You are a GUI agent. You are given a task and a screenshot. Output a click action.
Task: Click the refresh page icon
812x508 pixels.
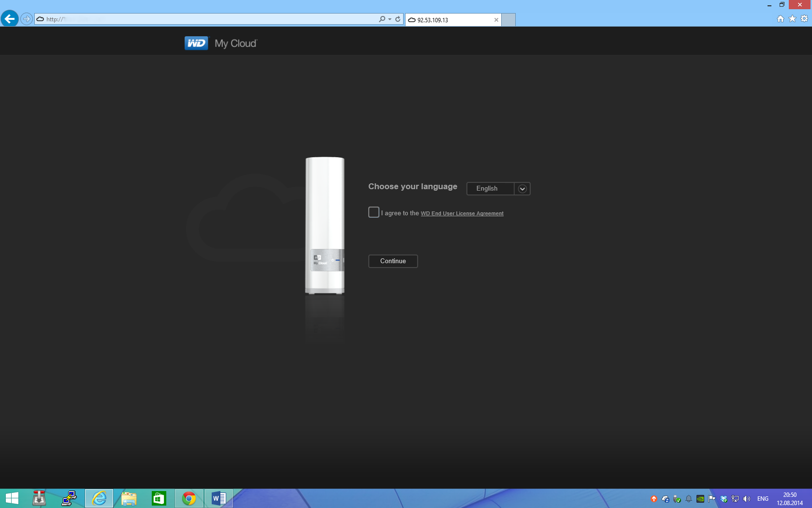tap(398, 19)
